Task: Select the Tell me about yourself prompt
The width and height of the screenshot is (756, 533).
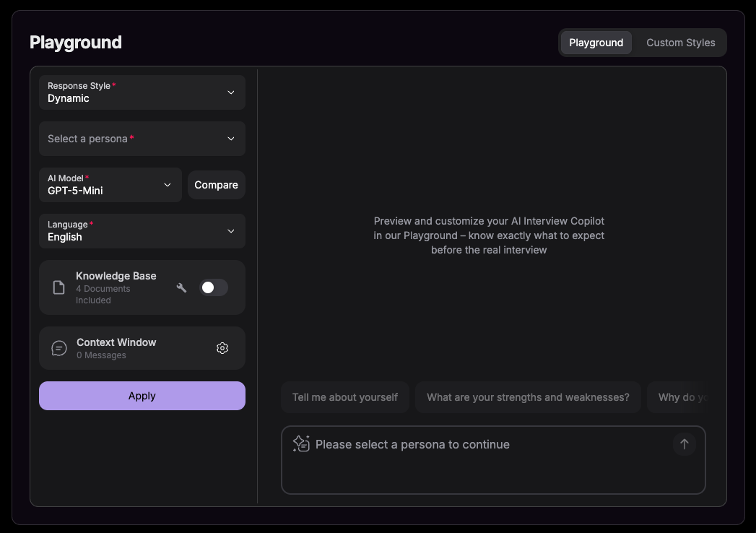Action: click(344, 397)
